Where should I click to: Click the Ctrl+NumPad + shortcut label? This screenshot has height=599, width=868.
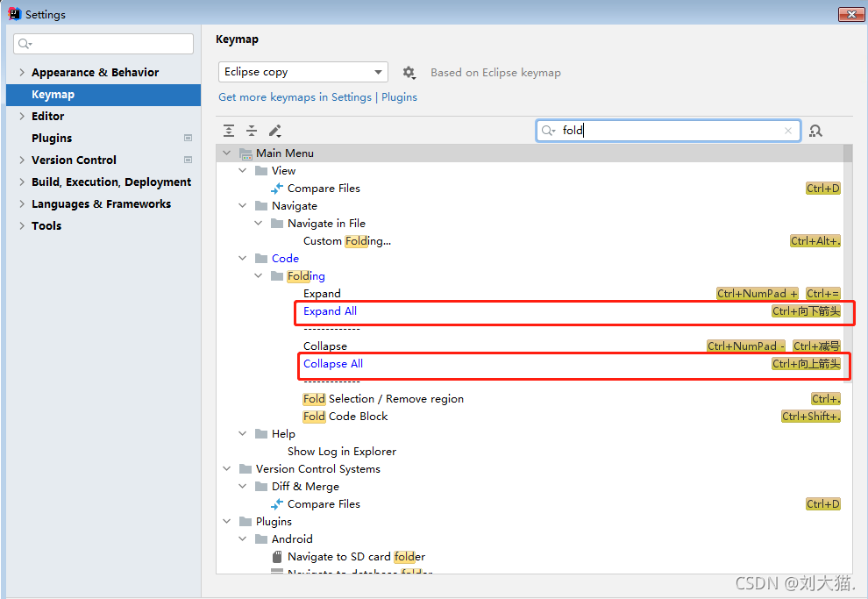tap(758, 294)
